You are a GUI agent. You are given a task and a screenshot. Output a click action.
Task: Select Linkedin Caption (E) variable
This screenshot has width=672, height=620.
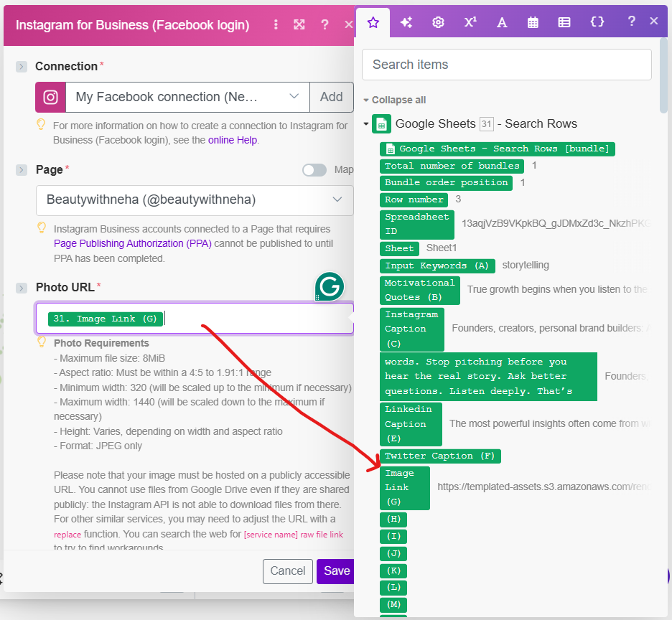click(x=411, y=424)
